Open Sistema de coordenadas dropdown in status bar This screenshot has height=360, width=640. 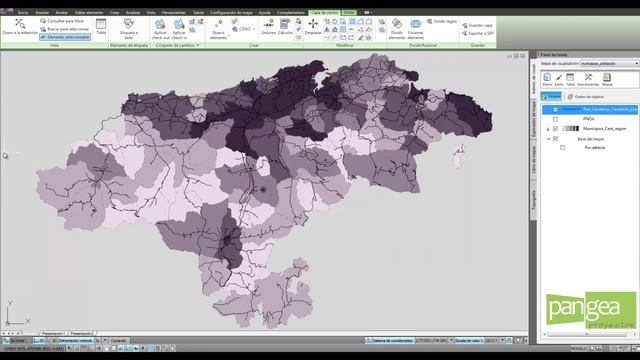point(451,340)
